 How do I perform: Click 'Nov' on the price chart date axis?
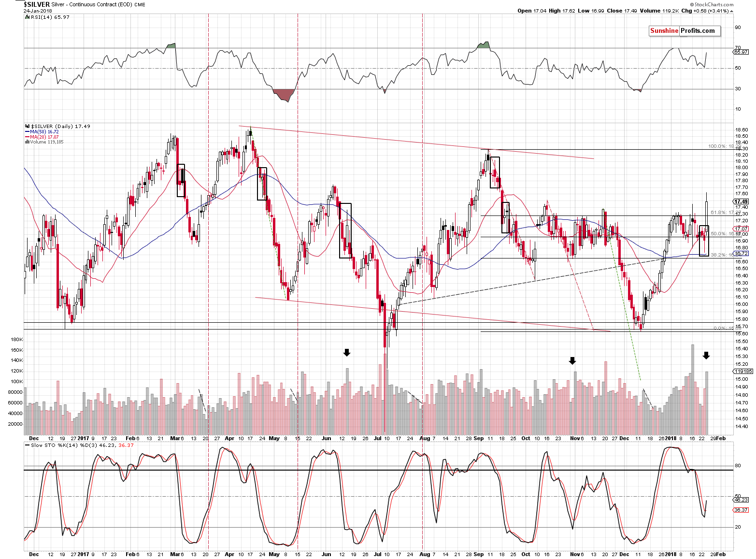click(574, 438)
